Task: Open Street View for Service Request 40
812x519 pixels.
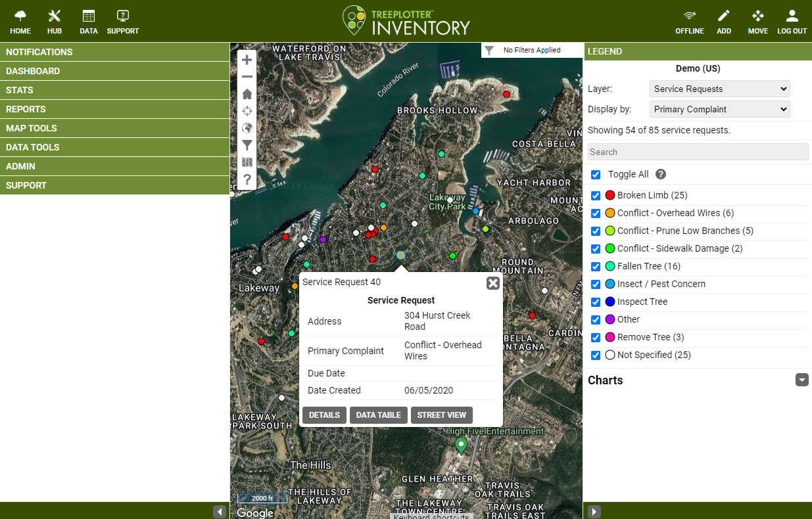Action: [441, 415]
